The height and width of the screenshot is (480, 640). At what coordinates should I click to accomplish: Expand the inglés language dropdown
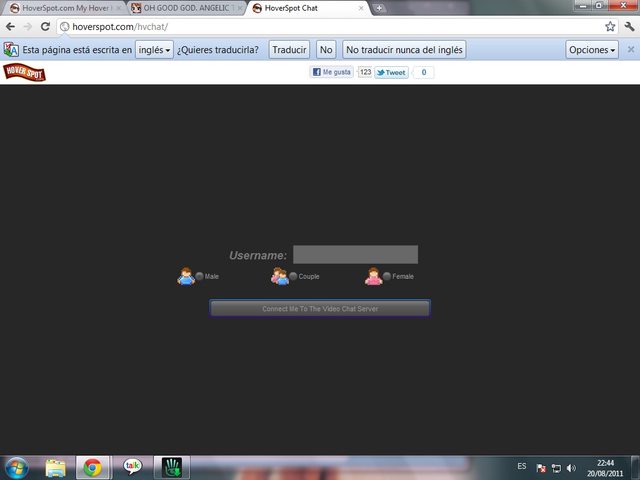tap(154, 50)
